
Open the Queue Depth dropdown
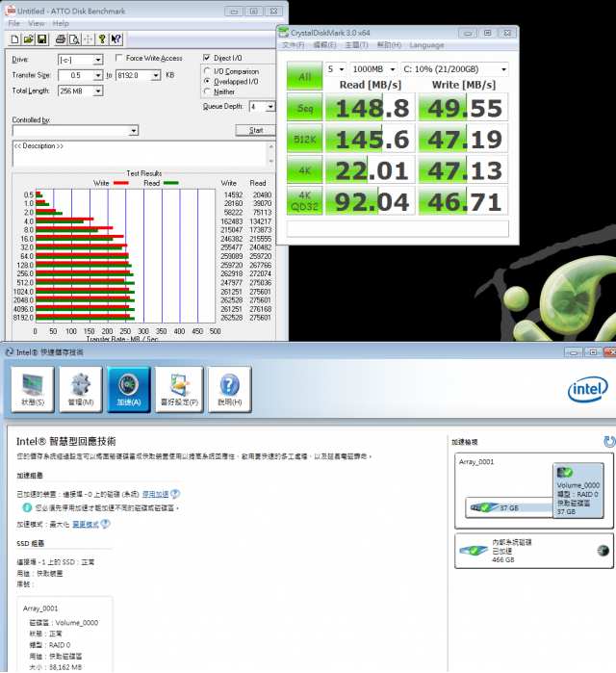pyautogui.click(x=269, y=107)
